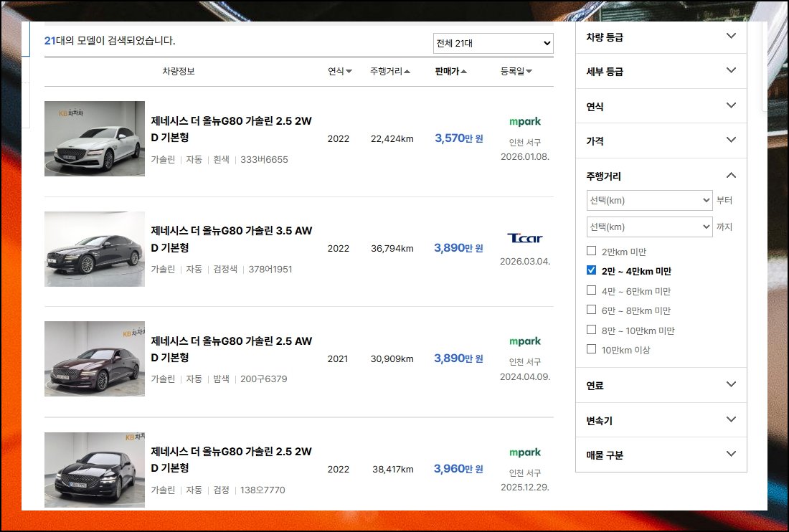The image size is (789, 532).
Task: Click the 3,890만 원 price of 200구6379
Action: (x=459, y=358)
